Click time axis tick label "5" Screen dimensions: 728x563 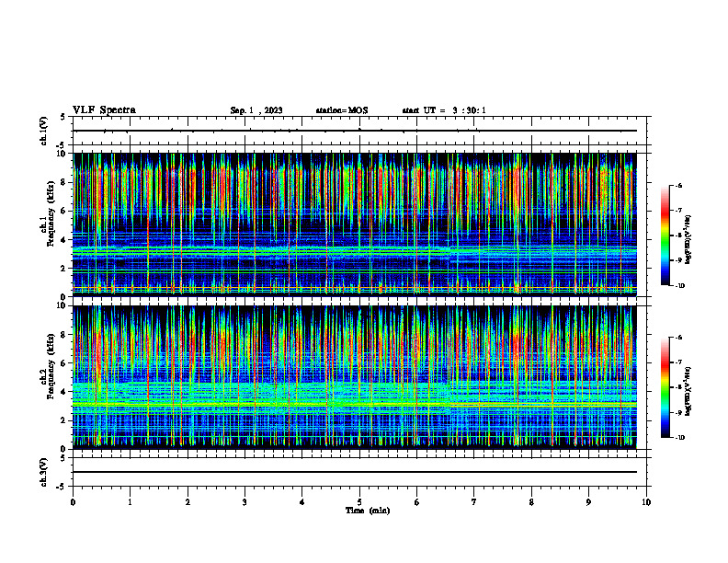(359, 502)
